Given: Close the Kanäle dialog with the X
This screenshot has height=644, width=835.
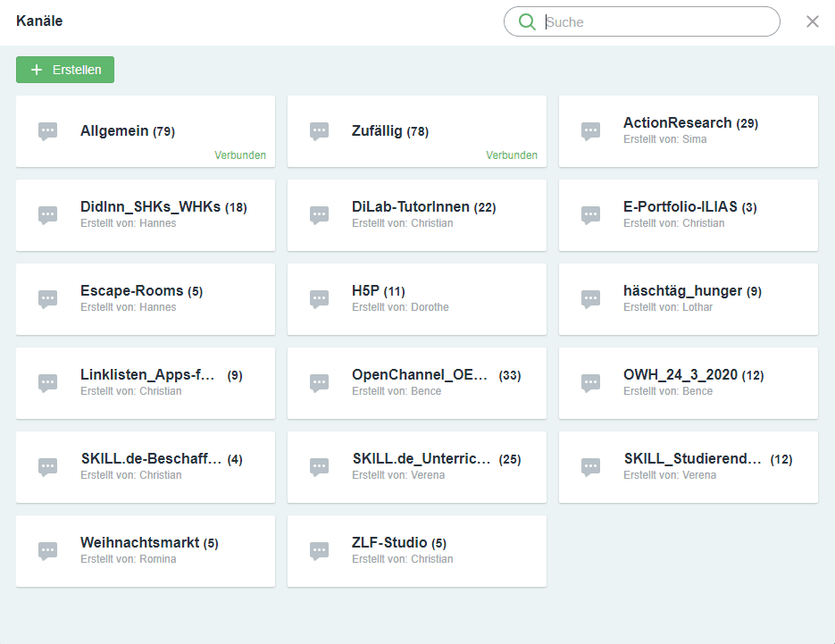Looking at the screenshot, I should click(x=812, y=21).
